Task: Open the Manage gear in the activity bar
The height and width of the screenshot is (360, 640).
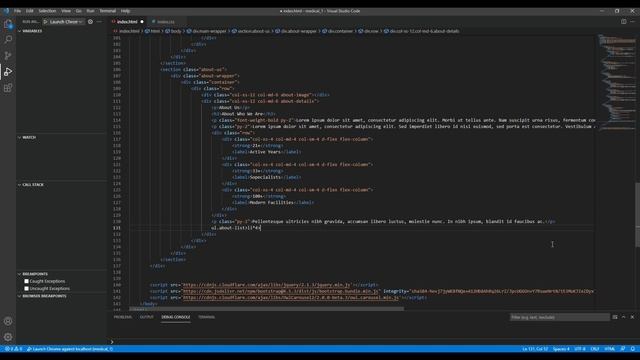Action: point(8,337)
